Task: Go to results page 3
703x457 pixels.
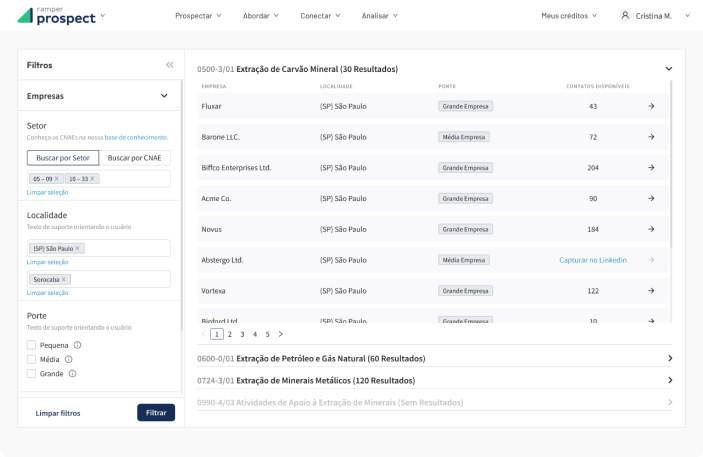Action: [x=242, y=334]
